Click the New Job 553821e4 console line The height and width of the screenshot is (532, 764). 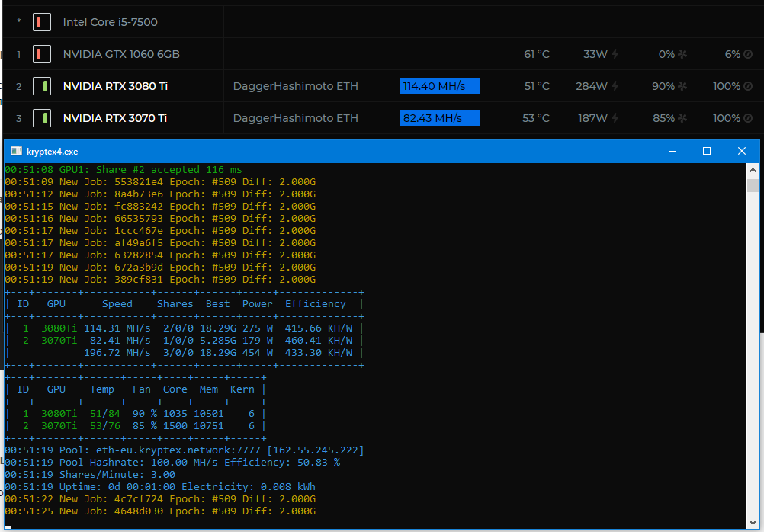click(x=160, y=182)
